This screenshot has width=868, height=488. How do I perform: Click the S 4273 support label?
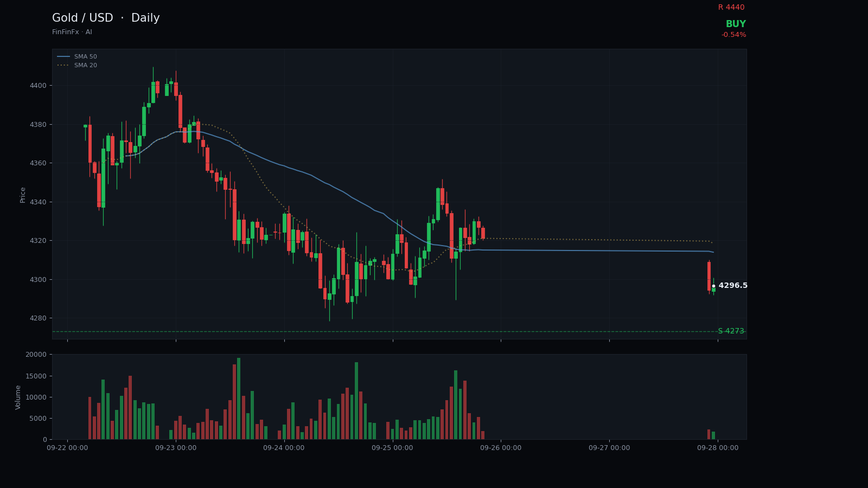click(x=731, y=331)
